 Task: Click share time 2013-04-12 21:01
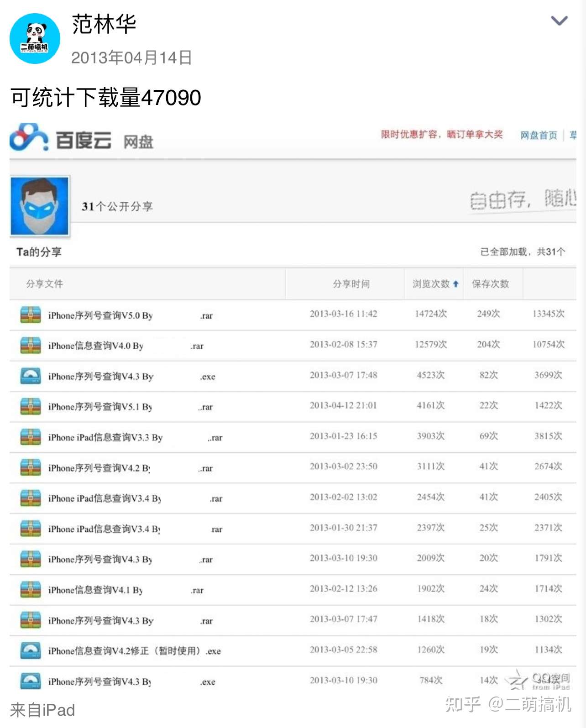pyautogui.click(x=344, y=405)
